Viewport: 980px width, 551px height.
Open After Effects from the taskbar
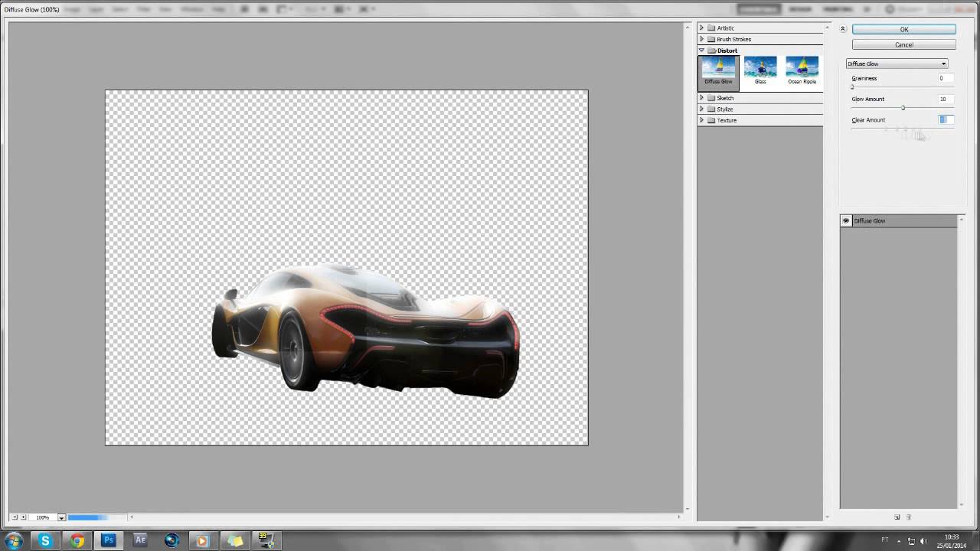point(140,540)
